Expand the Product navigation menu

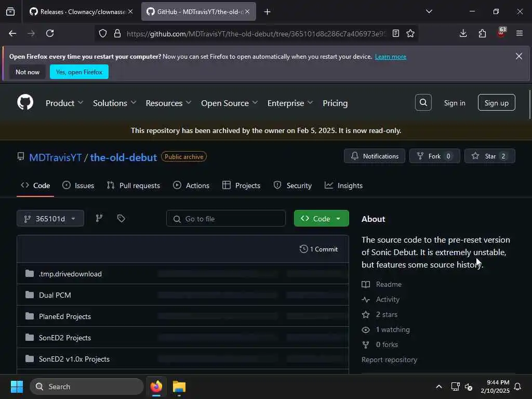(x=64, y=103)
